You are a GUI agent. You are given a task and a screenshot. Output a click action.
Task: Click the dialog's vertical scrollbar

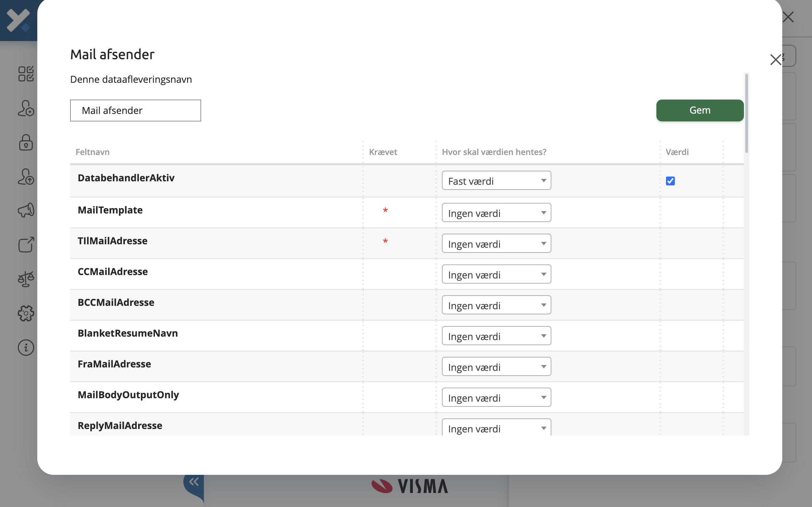click(x=746, y=113)
